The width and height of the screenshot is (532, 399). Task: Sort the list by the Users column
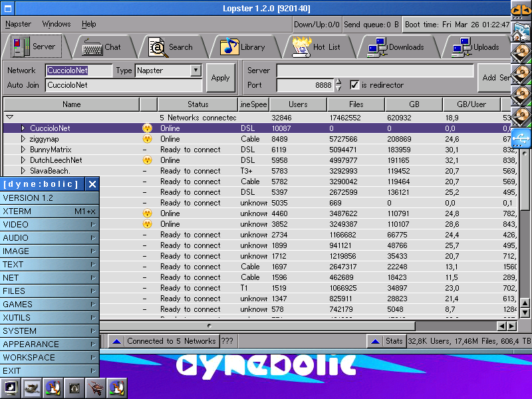click(298, 104)
